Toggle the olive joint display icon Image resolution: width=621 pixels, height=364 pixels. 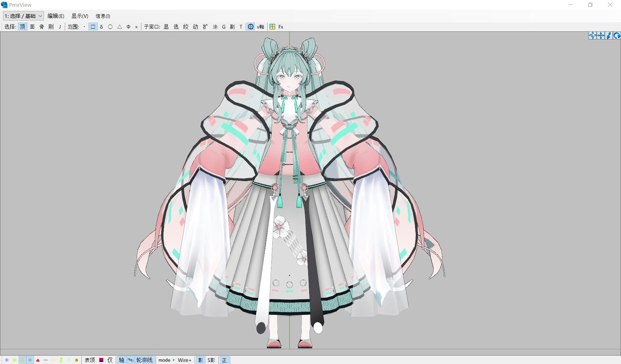pos(77,360)
